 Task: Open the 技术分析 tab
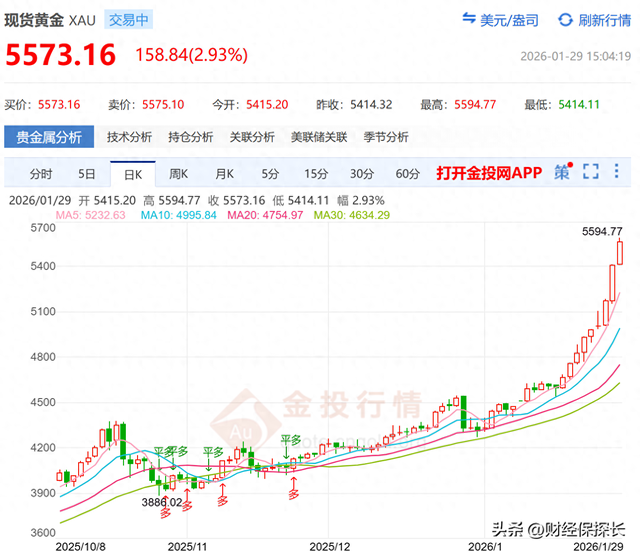point(129,137)
